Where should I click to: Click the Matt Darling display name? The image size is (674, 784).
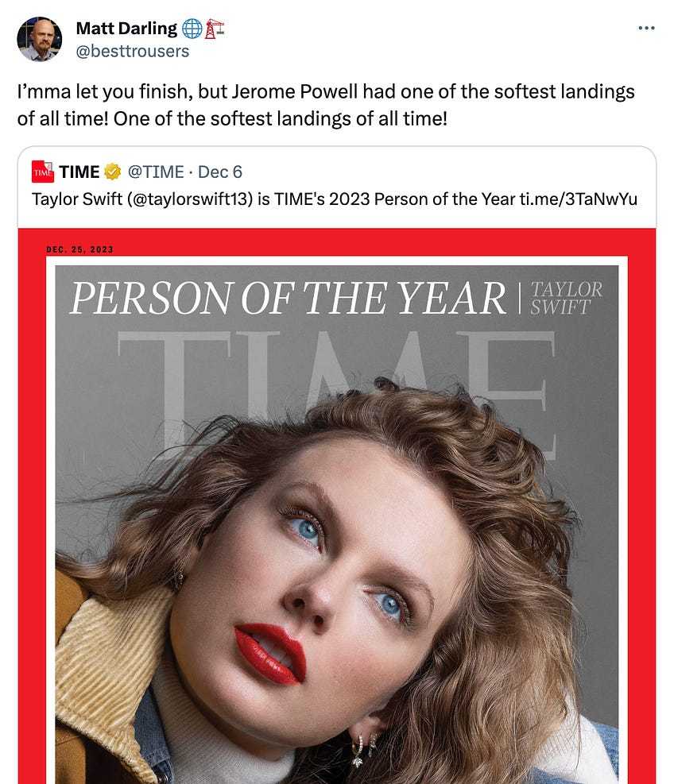click(x=126, y=29)
